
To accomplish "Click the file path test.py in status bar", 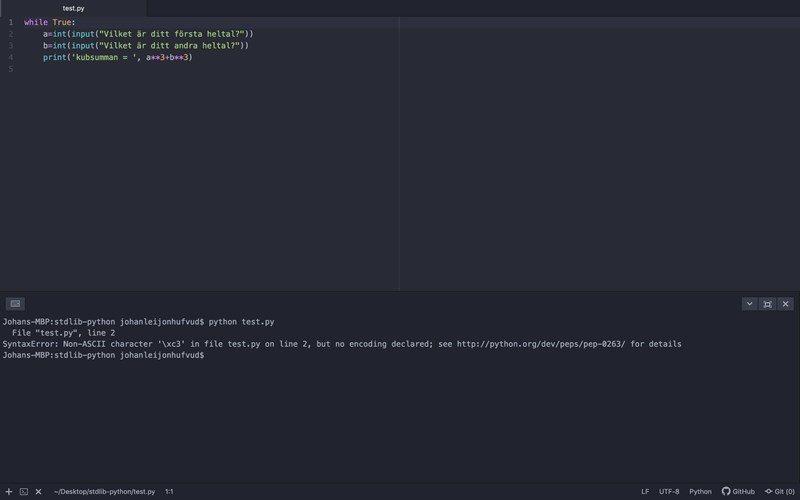I will tap(105, 492).
